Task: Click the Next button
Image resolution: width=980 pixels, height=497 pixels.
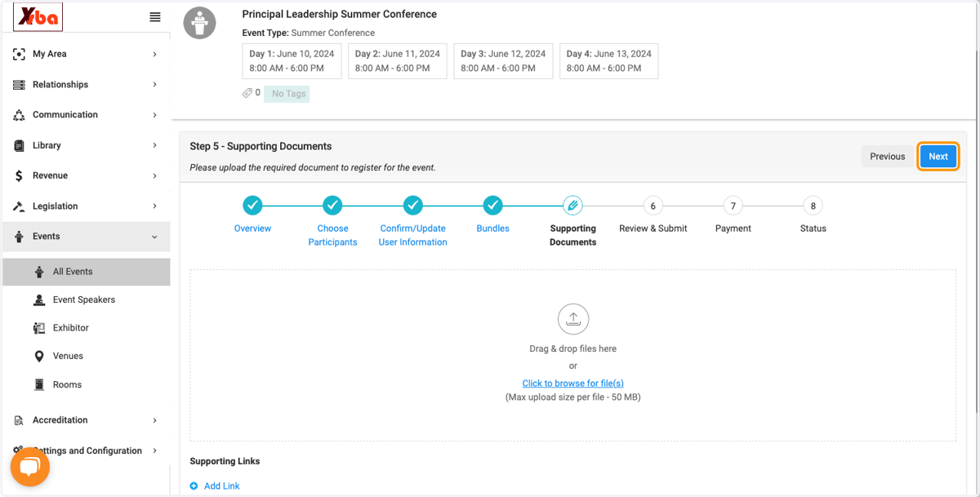Action: coord(938,157)
